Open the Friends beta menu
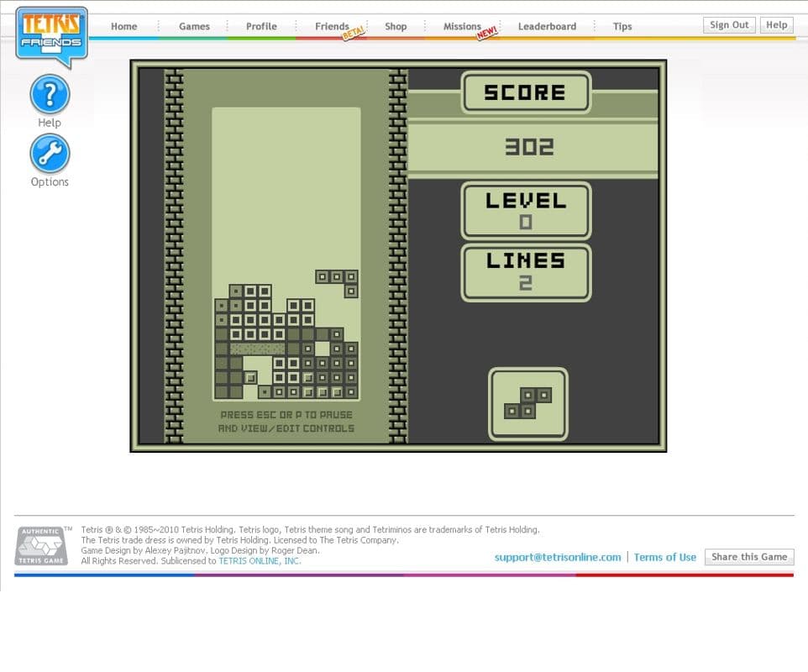Image resolution: width=808 pixels, height=672 pixels. coord(333,26)
